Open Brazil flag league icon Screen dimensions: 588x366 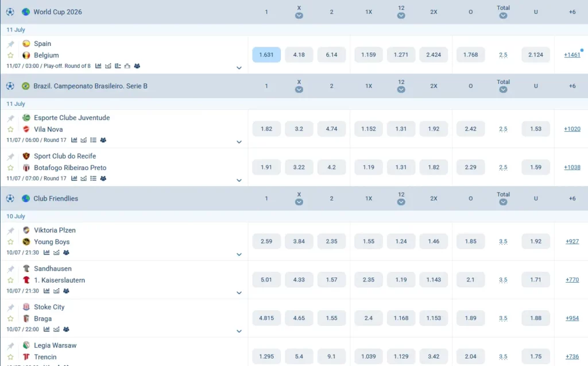point(25,86)
